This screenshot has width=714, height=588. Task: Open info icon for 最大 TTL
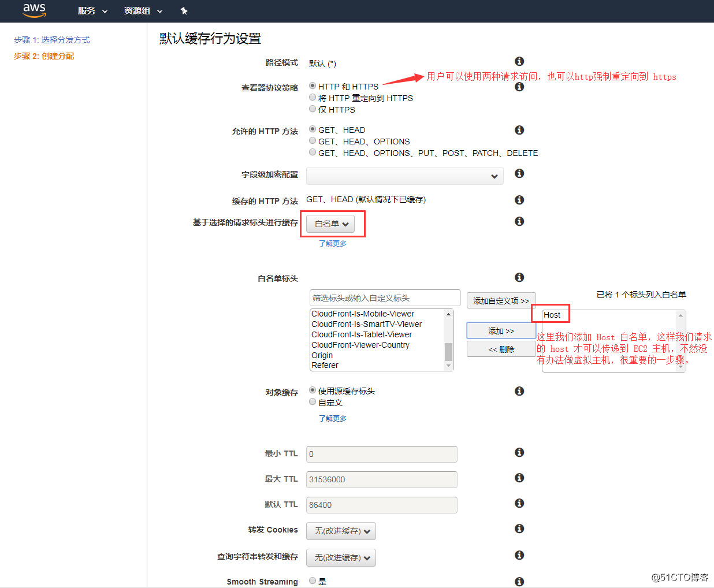[x=519, y=478]
